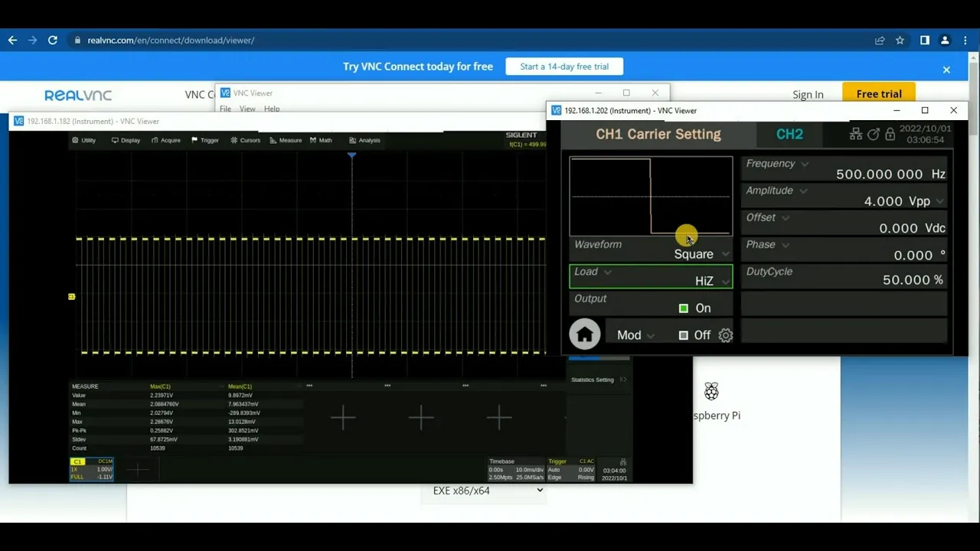
Task: Click the yellow Free trial button
Action: 879,94
